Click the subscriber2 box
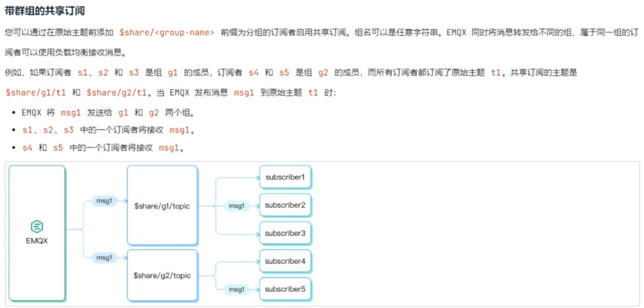644x308 pixels. click(x=285, y=205)
